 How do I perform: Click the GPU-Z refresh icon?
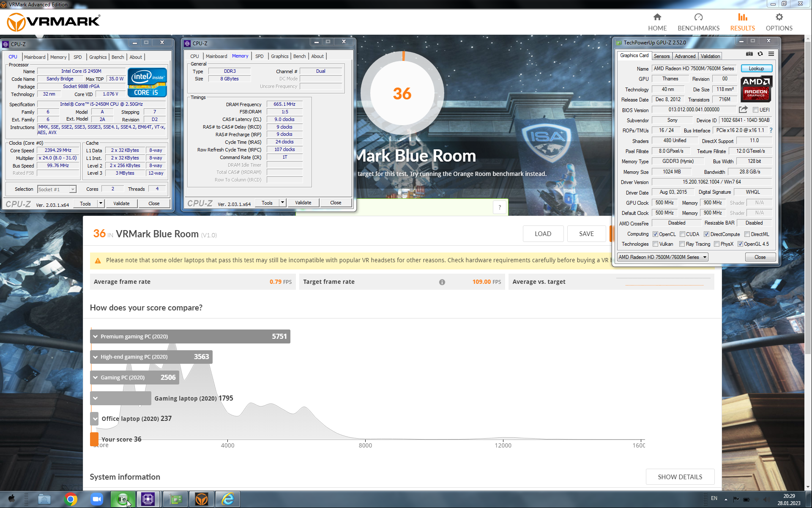point(760,54)
